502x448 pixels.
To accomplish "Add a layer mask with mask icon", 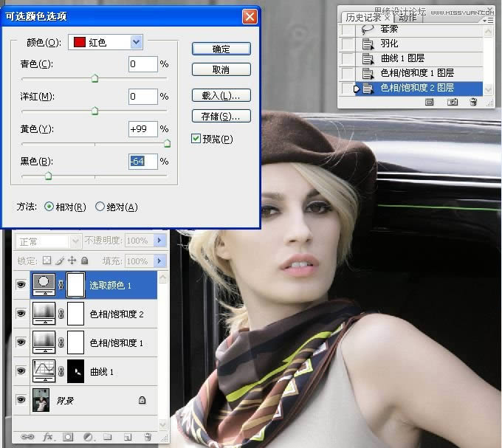I will [68, 437].
